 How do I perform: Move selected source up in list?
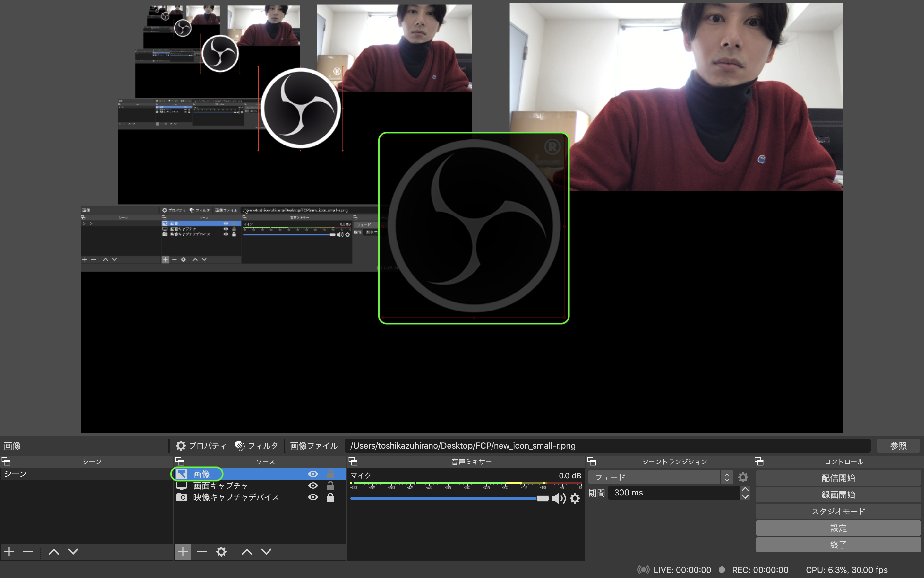[x=247, y=552]
